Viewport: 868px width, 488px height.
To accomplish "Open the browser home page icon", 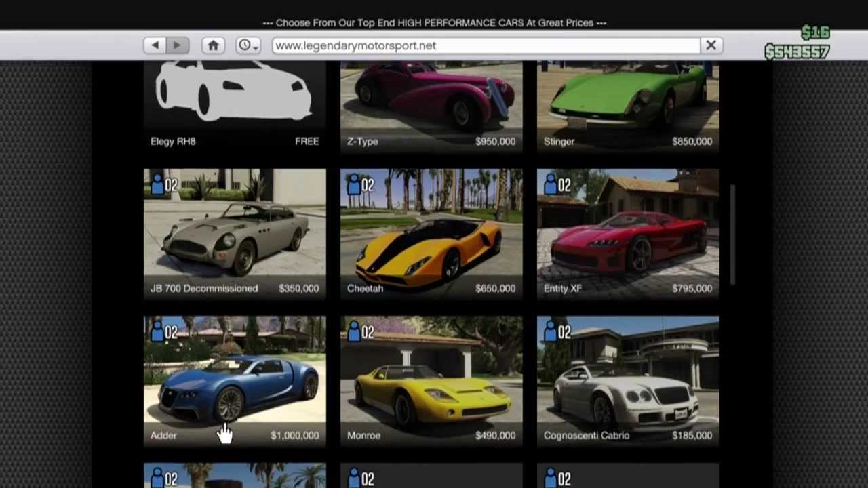I will (x=213, y=45).
